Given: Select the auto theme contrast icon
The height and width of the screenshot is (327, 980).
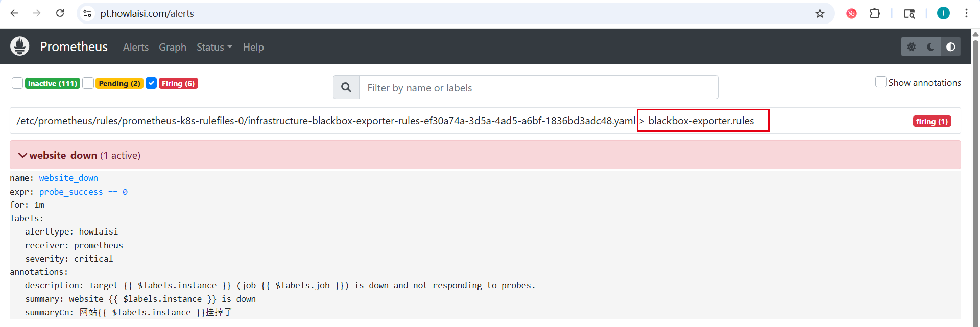Looking at the screenshot, I should click(950, 47).
